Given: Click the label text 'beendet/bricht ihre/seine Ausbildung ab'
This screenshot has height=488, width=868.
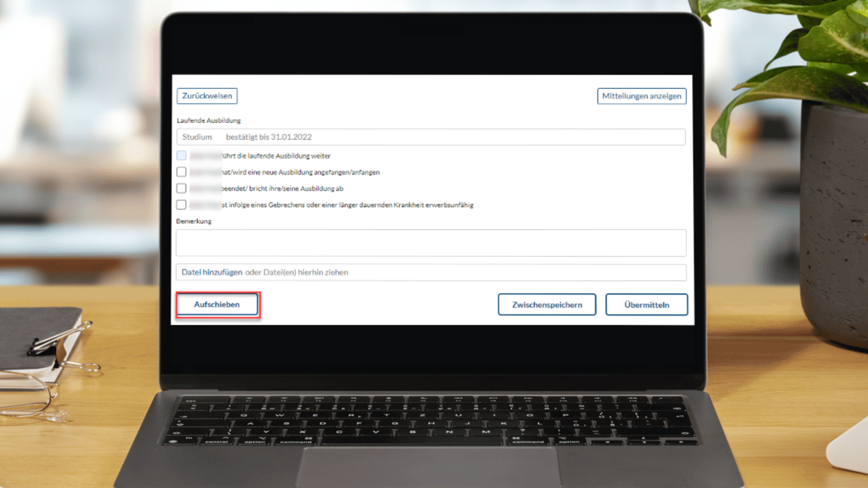Looking at the screenshot, I should [x=282, y=188].
